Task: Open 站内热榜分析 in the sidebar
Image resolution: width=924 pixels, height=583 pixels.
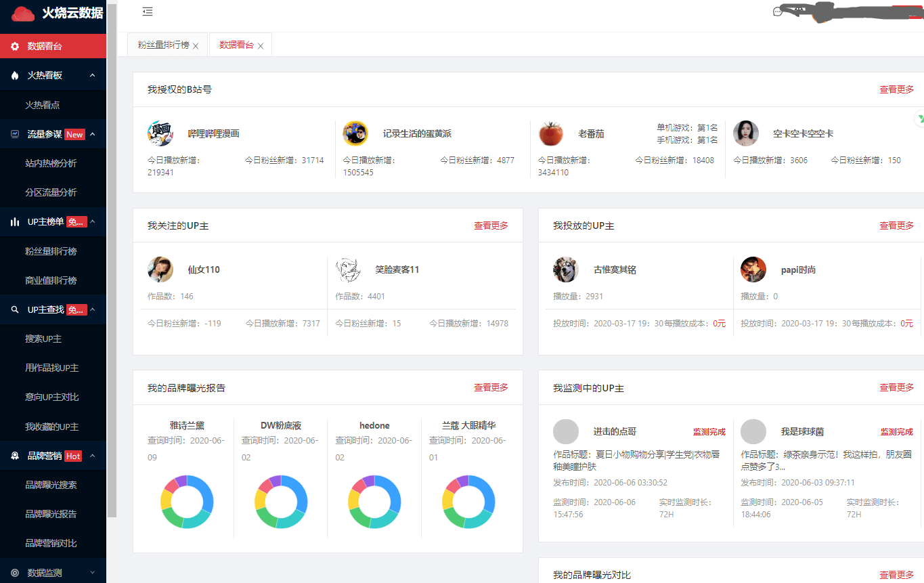Action: [51, 163]
